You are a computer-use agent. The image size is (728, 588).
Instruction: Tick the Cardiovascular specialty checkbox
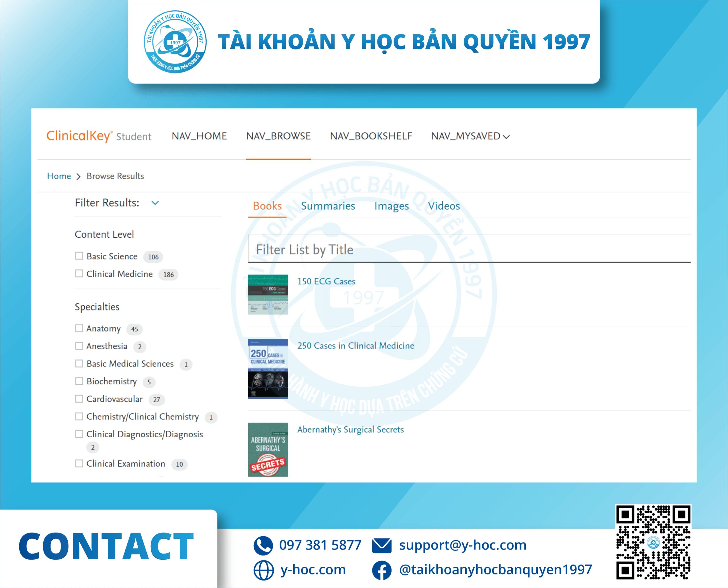tap(79, 399)
